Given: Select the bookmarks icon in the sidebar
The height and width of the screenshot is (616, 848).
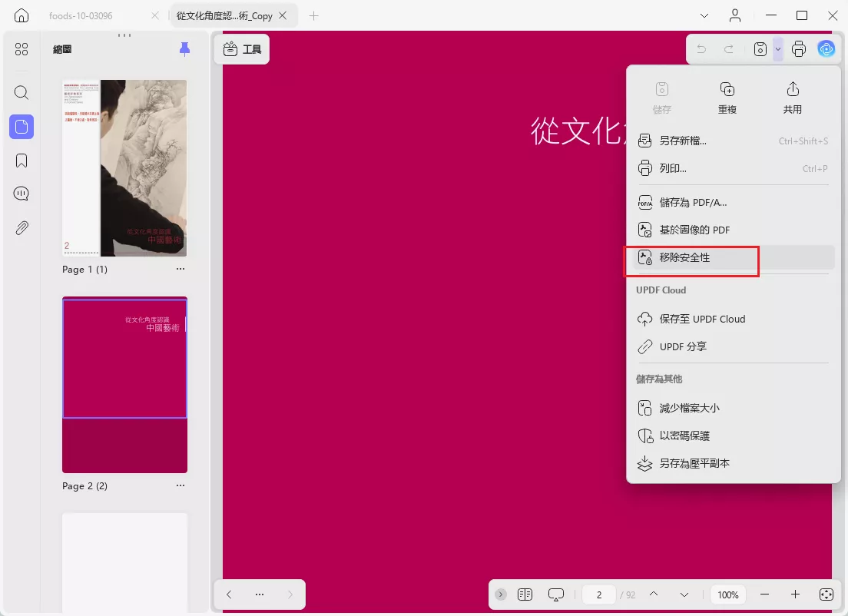Looking at the screenshot, I should [x=21, y=161].
